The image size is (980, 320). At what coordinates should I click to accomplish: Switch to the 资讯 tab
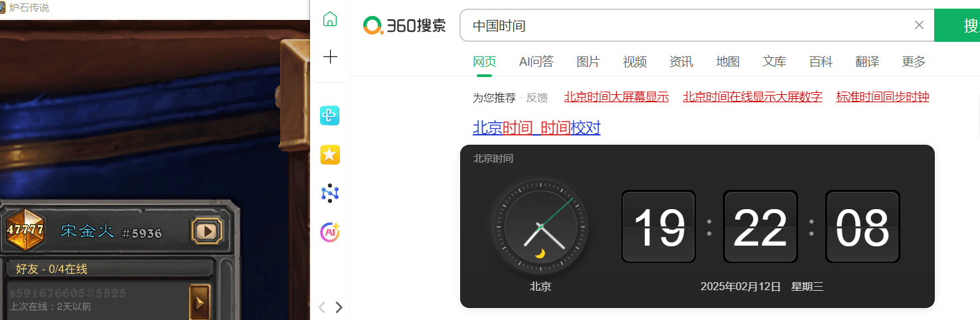coord(681,62)
